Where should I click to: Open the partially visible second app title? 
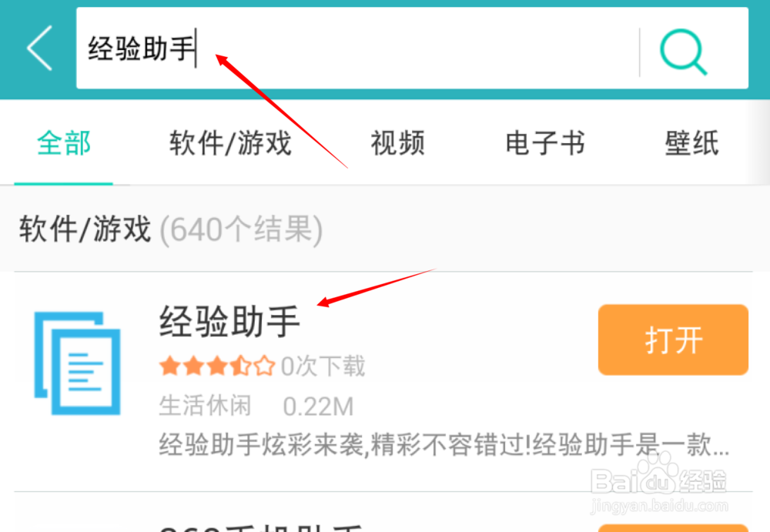pos(260,527)
